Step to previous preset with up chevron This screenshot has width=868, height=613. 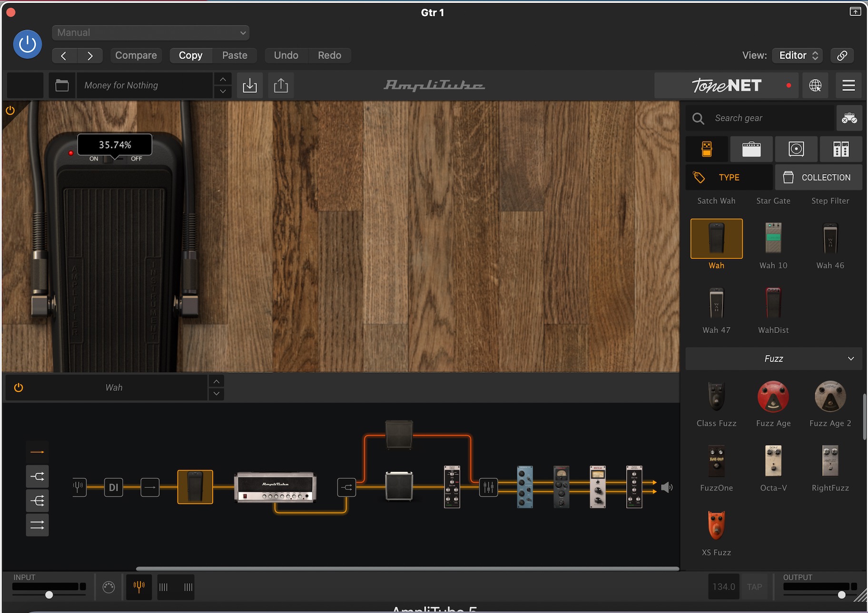click(x=223, y=79)
